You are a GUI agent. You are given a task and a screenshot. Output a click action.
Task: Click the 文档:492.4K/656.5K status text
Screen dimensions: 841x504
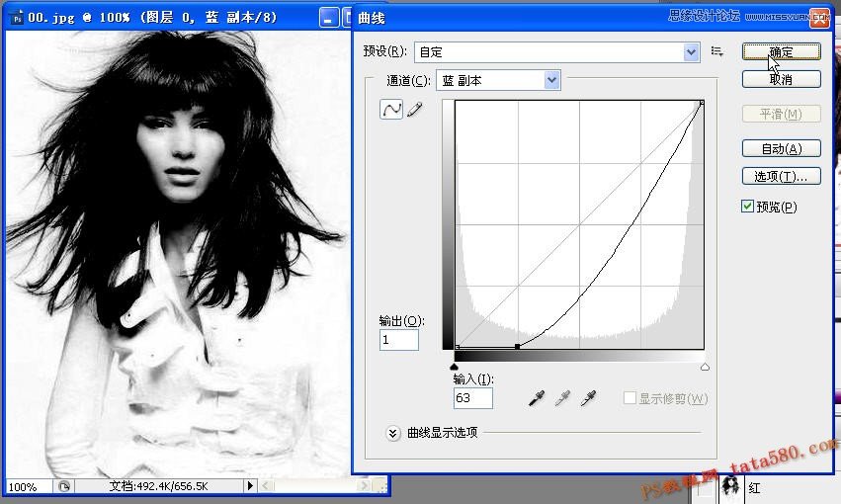click(159, 486)
